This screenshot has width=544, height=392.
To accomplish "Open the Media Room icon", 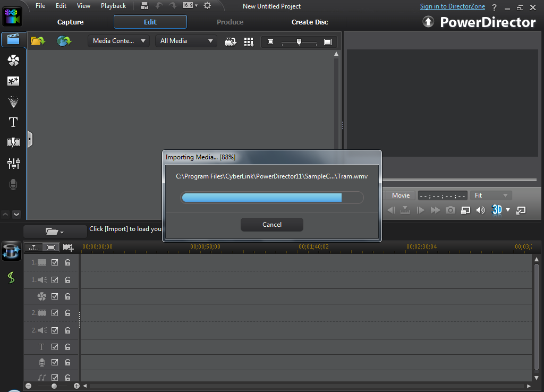I will coord(13,39).
